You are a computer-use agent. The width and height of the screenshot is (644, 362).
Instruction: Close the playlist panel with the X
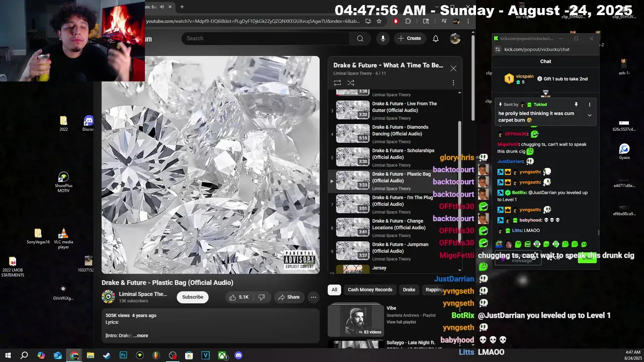pyautogui.click(x=453, y=68)
